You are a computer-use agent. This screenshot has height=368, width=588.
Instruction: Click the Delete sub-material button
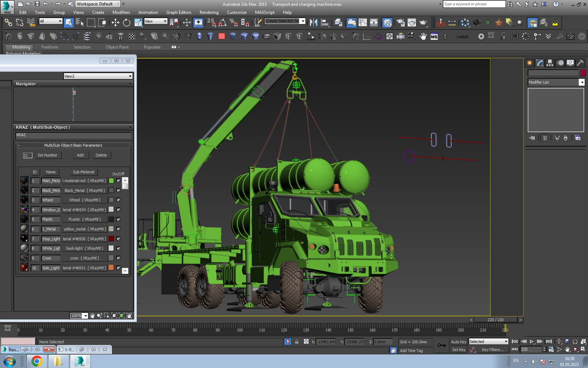pyautogui.click(x=101, y=155)
